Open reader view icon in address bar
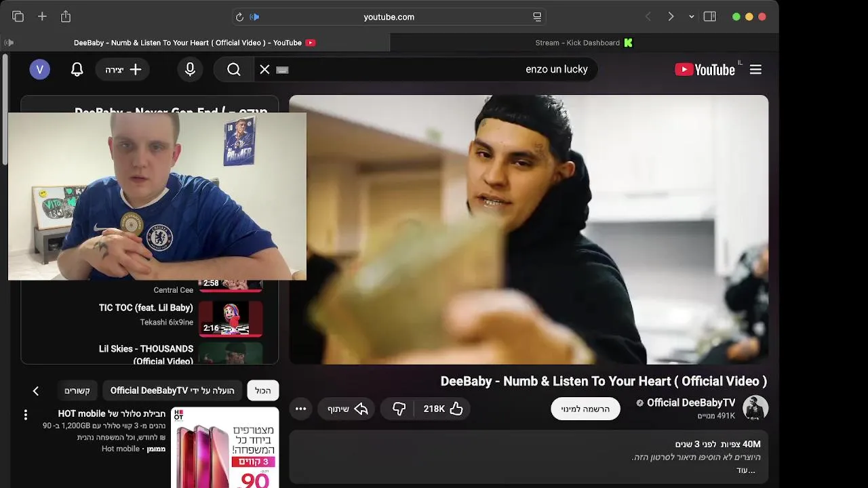 (537, 17)
